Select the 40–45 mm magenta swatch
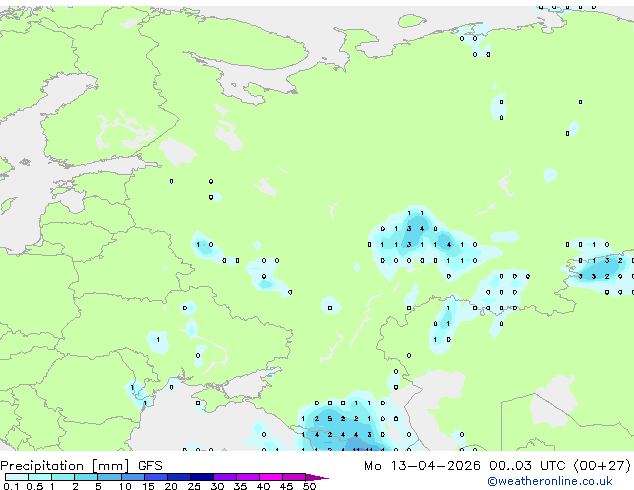634x490 pixels. pyautogui.click(x=271, y=477)
